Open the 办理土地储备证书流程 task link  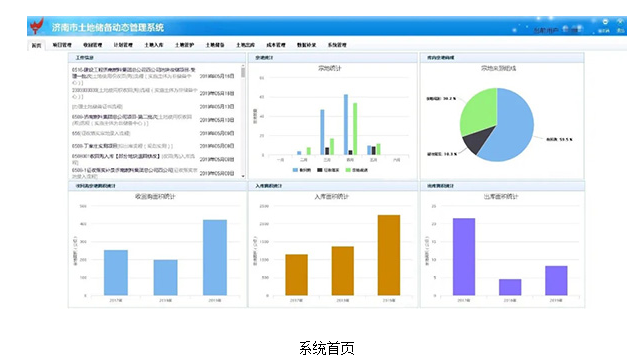coord(97,107)
